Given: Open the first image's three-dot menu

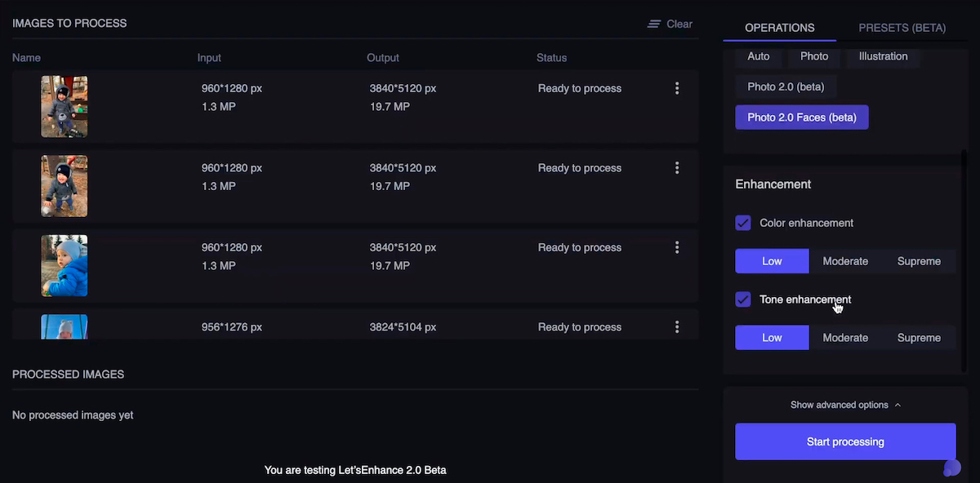Looking at the screenshot, I should [677, 89].
